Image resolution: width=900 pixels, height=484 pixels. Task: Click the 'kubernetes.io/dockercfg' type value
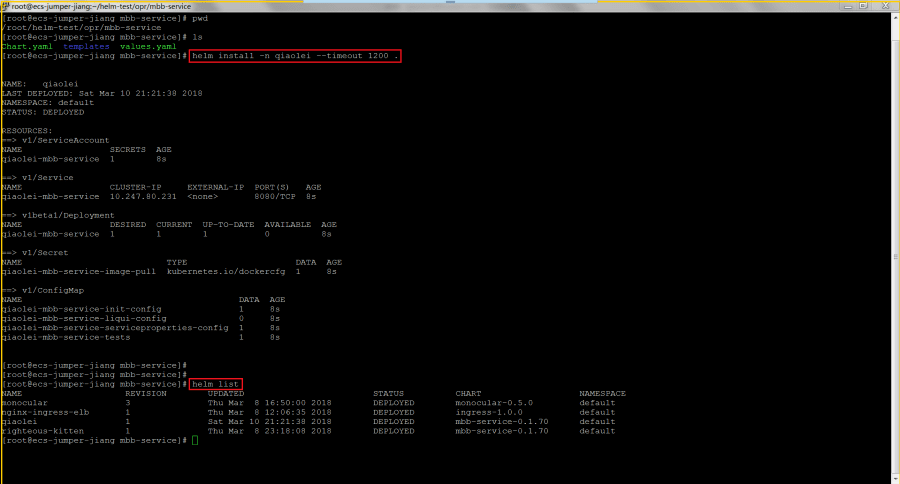pyautogui.click(x=226, y=272)
